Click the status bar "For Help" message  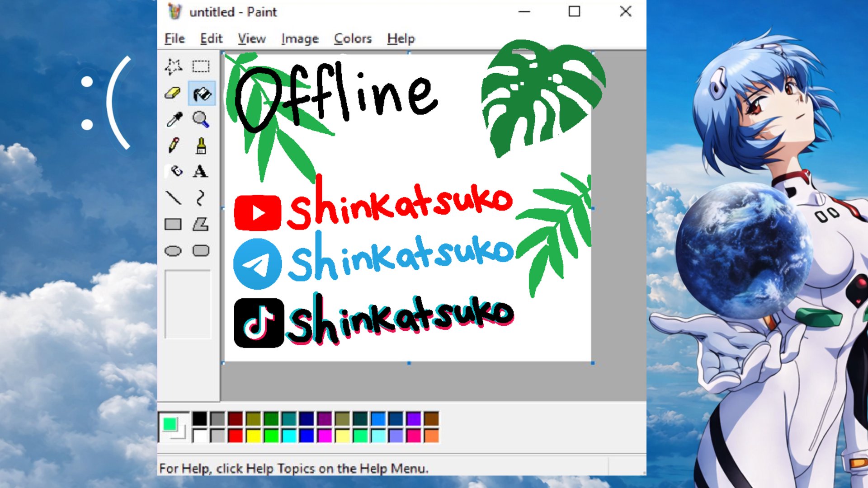click(294, 469)
